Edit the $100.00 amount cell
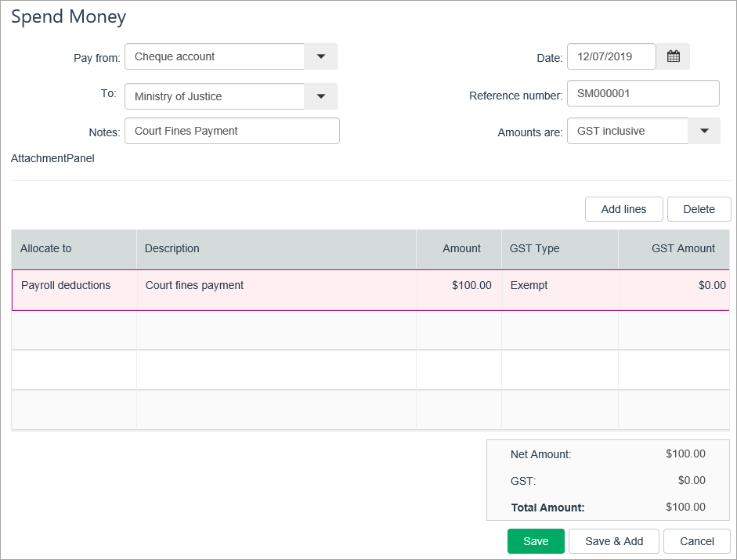 (x=459, y=286)
